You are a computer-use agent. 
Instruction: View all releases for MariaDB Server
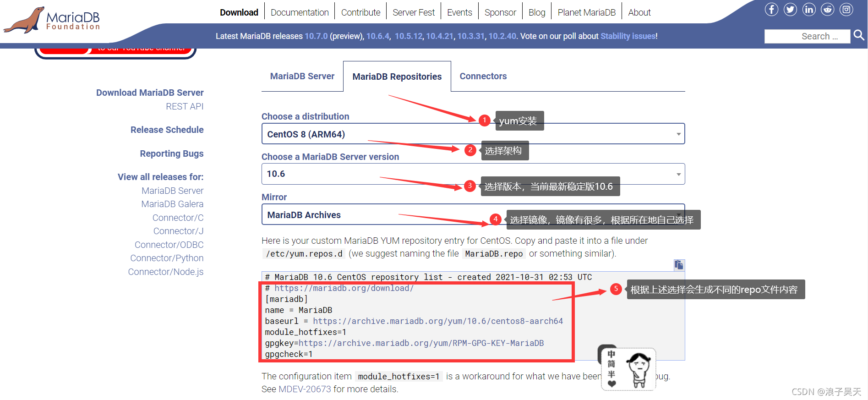173,191
